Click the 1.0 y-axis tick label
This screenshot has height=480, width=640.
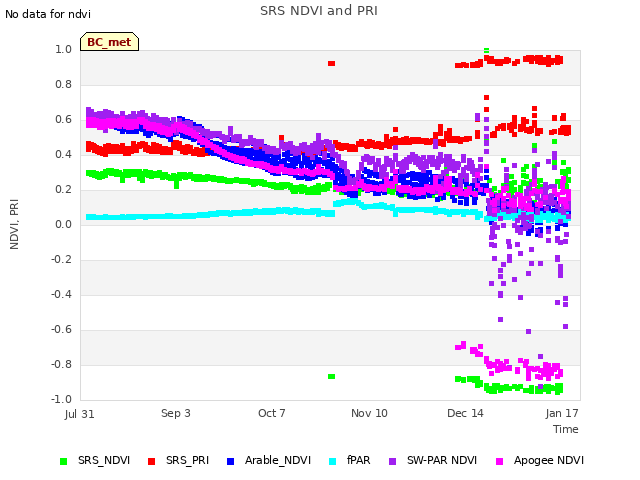(63, 49)
